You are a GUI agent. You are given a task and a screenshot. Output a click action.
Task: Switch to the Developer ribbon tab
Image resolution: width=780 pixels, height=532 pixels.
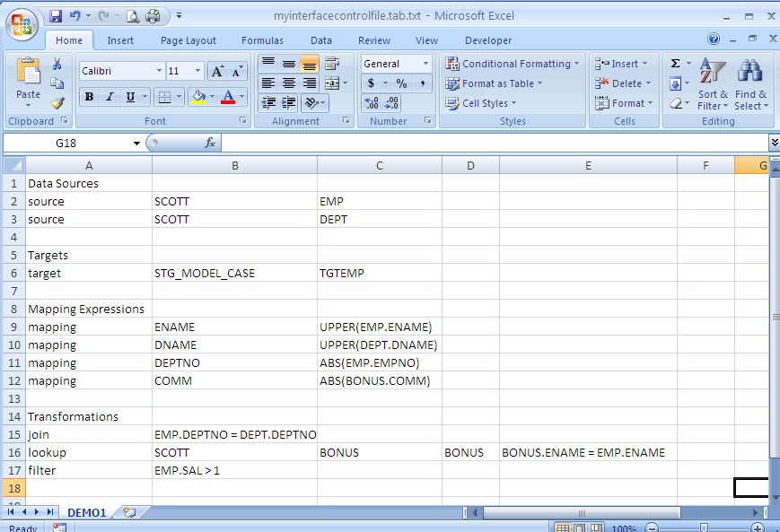pos(487,40)
